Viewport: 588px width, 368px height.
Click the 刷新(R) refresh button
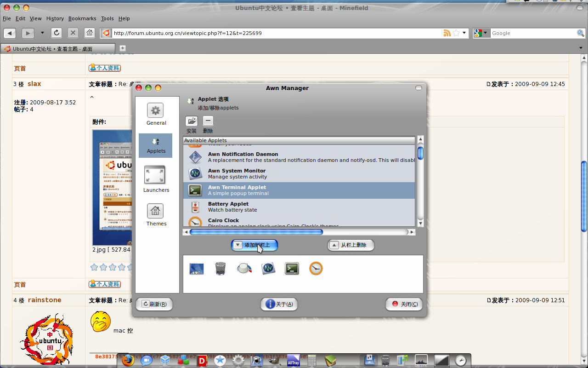click(154, 304)
